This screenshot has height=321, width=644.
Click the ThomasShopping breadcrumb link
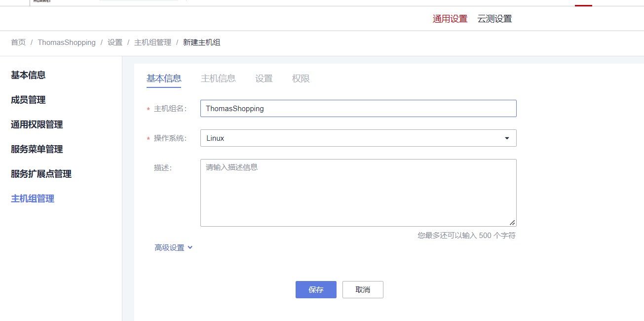[x=67, y=42]
